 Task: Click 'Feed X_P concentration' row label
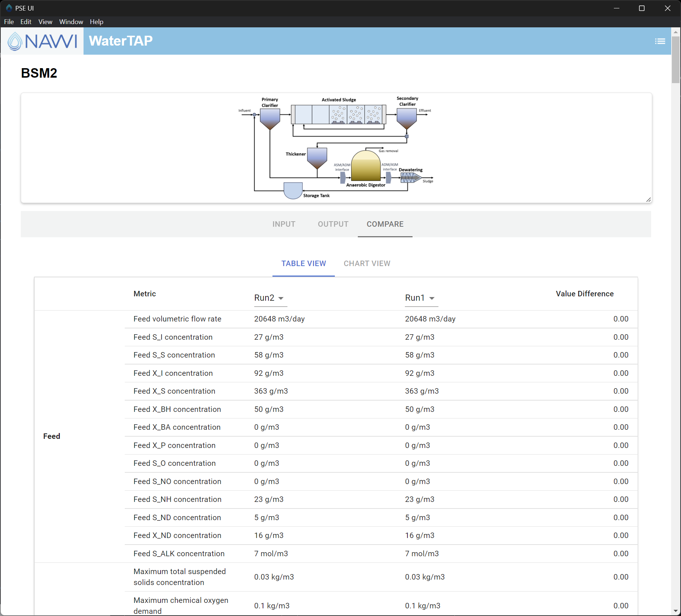point(174,445)
